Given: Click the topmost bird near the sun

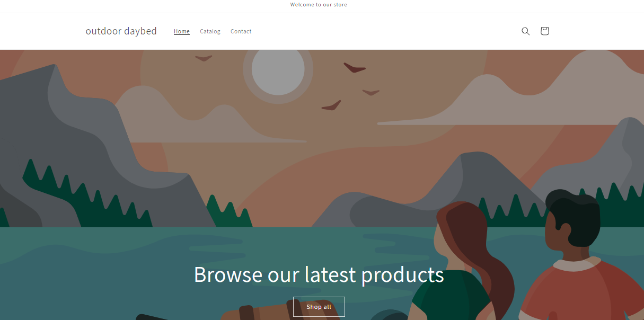Looking at the screenshot, I should (204, 58).
